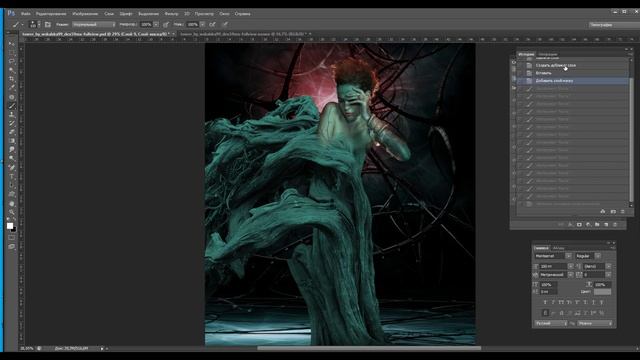
Task: Open the workspace switcher dropdown
Action: (614, 24)
